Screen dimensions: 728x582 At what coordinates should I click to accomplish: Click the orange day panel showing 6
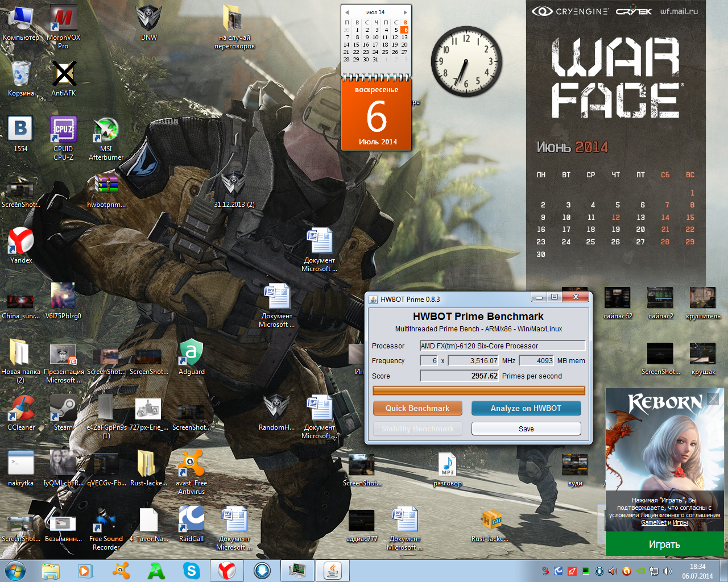[376, 115]
